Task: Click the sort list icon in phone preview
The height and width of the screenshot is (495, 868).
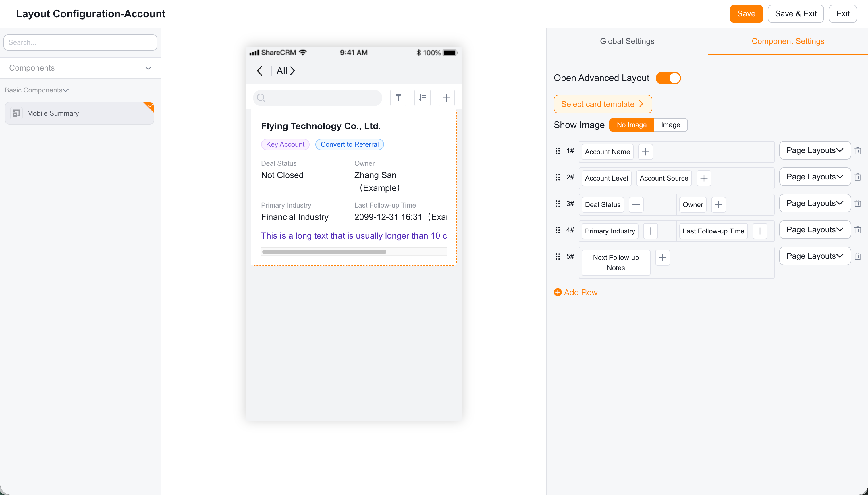Action: [x=422, y=98]
